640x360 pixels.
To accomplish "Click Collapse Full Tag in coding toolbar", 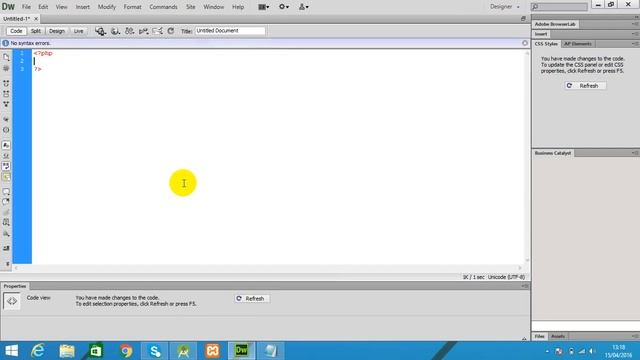I will click(x=6, y=83).
